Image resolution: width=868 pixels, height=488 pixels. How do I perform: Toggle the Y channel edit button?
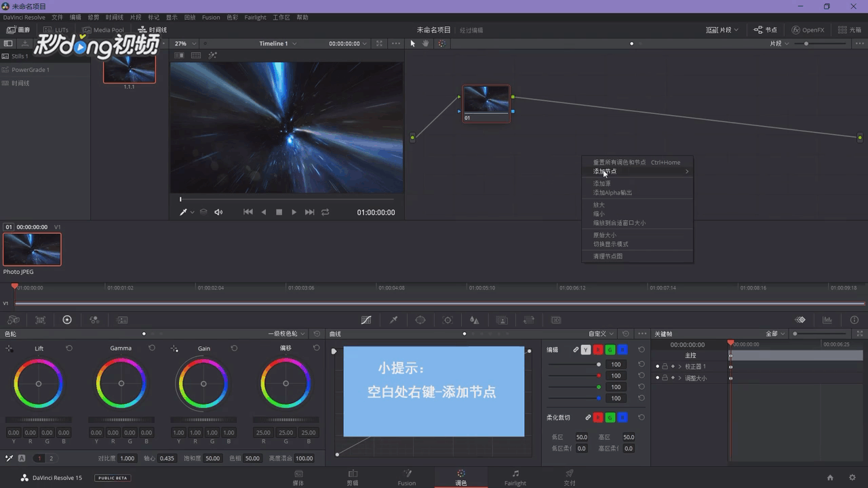(586, 350)
